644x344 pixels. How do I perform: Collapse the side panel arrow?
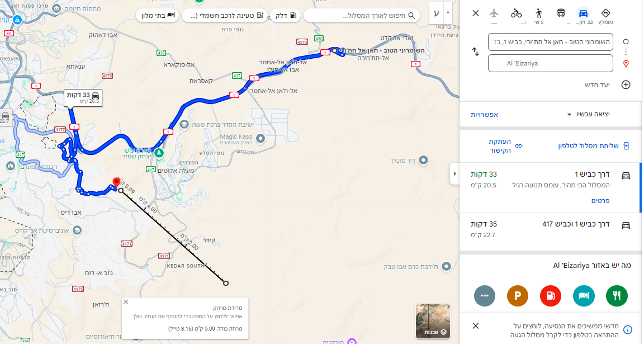coord(454,173)
